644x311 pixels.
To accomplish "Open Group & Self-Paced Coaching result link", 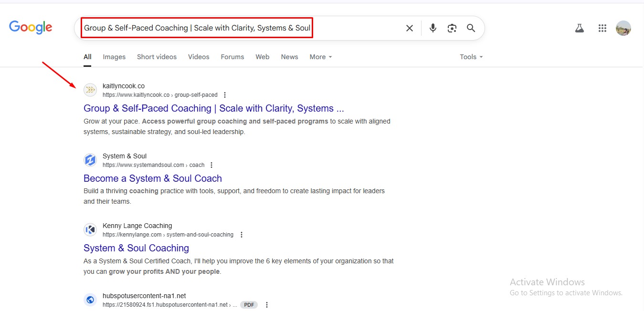I will point(213,108).
